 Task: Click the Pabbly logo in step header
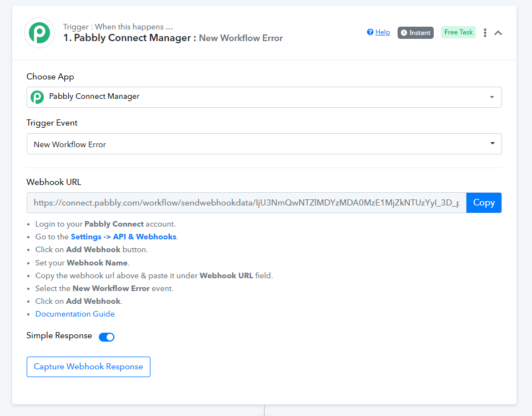click(39, 33)
